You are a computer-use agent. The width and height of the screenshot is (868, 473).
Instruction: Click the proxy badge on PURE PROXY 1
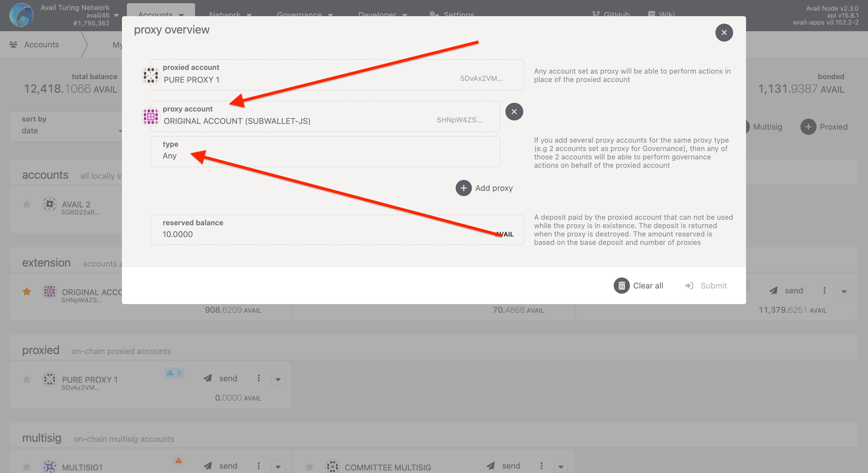coord(174,373)
